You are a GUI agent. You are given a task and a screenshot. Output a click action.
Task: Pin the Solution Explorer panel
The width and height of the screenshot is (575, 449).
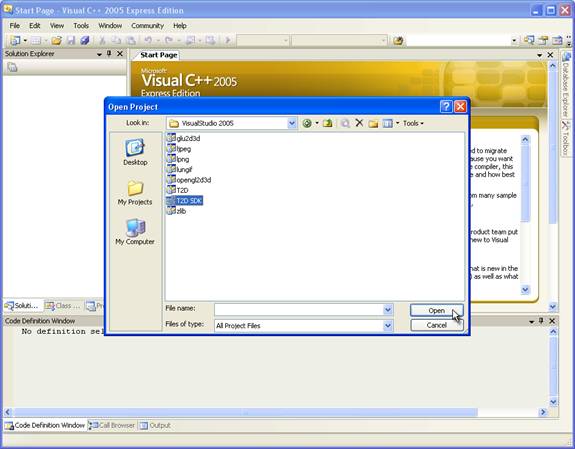pyautogui.click(x=109, y=54)
